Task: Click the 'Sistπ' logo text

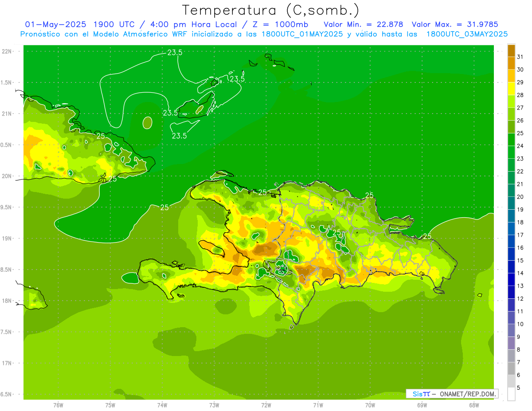Action: [421, 394]
